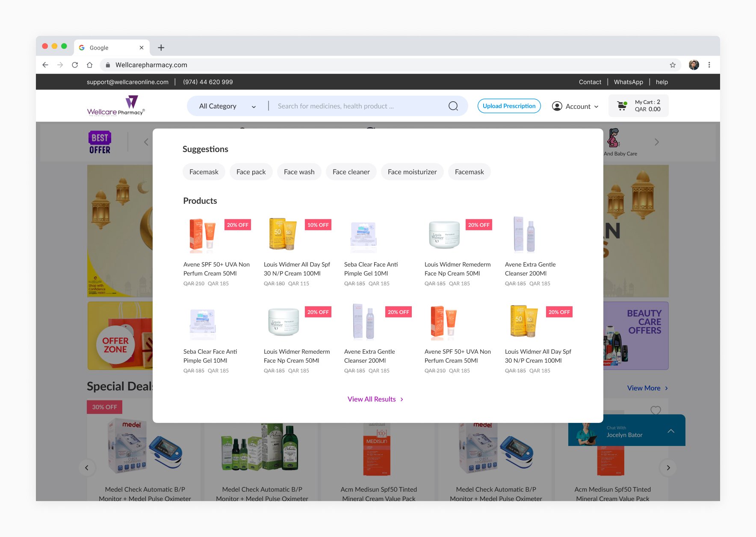Open the All Category dropdown
The width and height of the screenshot is (756, 537).
[x=226, y=106]
